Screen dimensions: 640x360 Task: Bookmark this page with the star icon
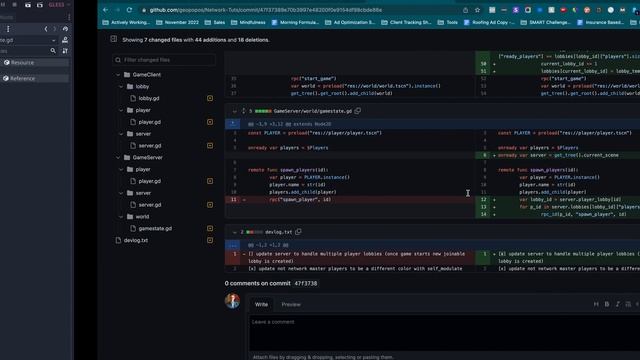[x=477, y=10]
